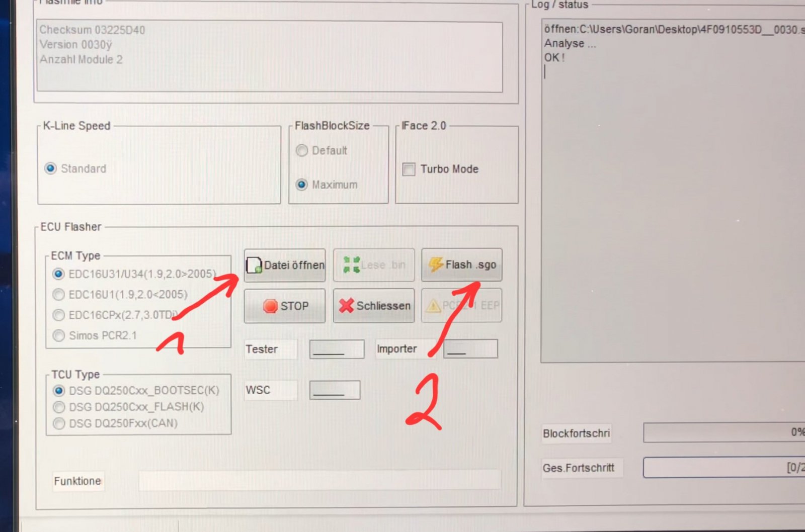Click the Lese .bin button
The height and width of the screenshot is (532, 805).
[374, 265]
